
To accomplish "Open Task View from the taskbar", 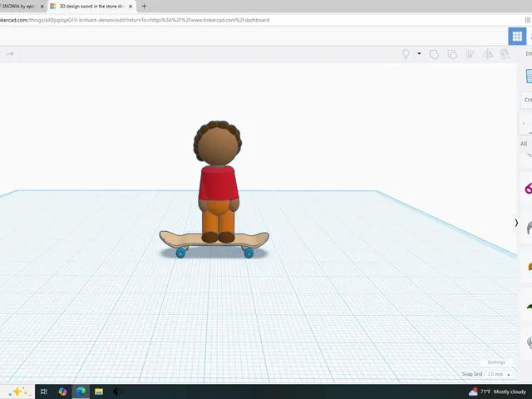I will coord(44,392).
